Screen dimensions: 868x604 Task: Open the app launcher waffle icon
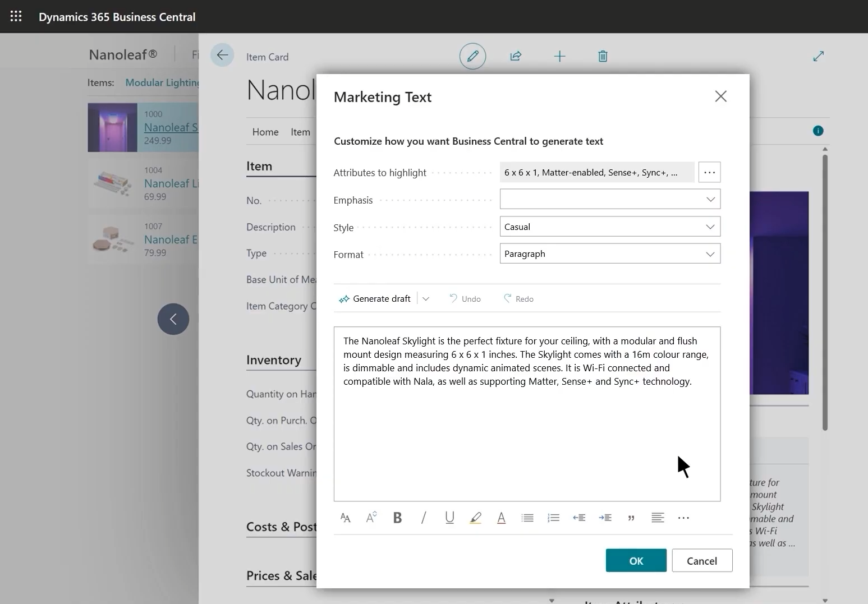(x=16, y=16)
